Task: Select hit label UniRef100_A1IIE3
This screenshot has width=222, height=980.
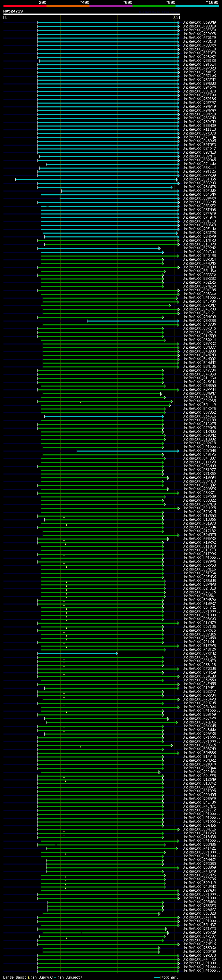Action: (x=199, y=130)
